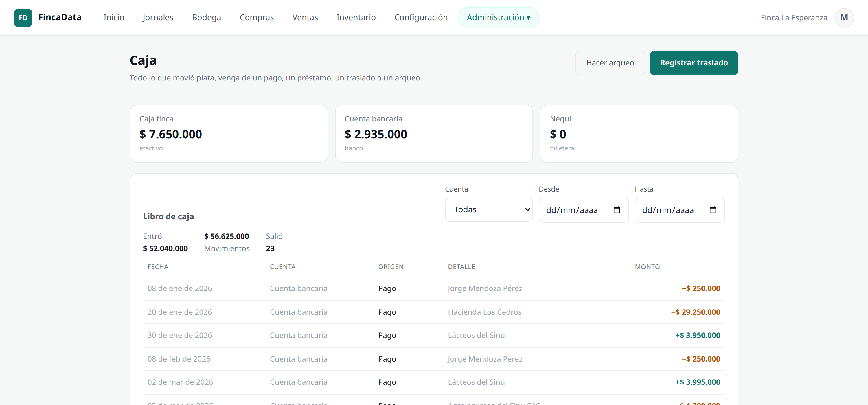Select row dated 08 de ene de 2026

(434, 288)
